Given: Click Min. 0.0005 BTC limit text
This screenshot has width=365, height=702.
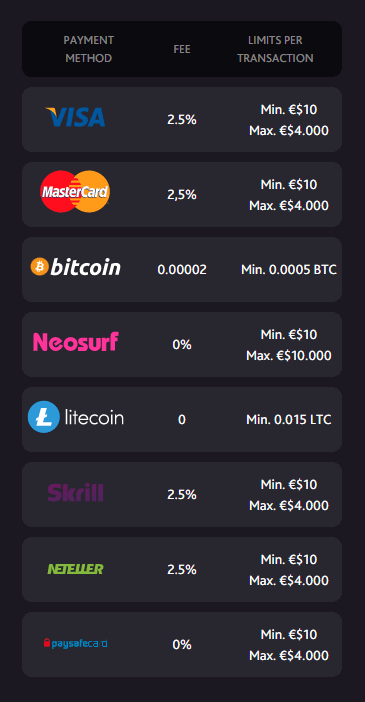Looking at the screenshot, I should click(x=289, y=270).
